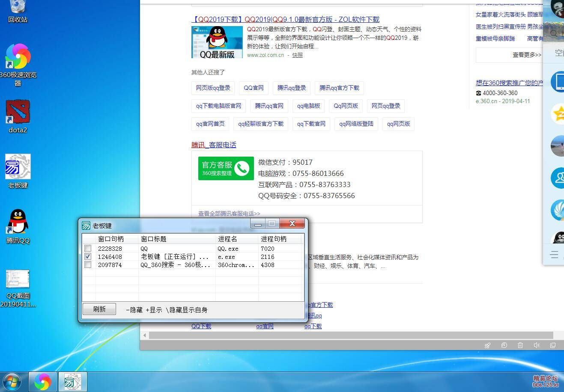Image resolution: width=564 pixels, height=392 pixels.
Task: Click browser horizontal scrollbar left arrow
Action: point(145,335)
